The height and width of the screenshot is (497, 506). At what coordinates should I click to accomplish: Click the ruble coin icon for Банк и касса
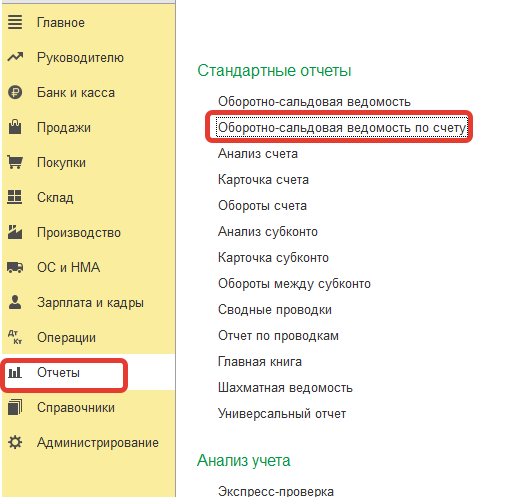pos(15,92)
